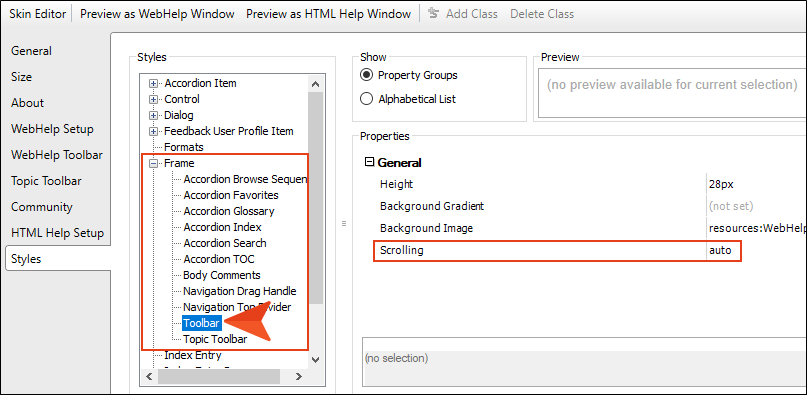Click Preview as HTML Help Window
The image size is (807, 395).
coord(328,14)
